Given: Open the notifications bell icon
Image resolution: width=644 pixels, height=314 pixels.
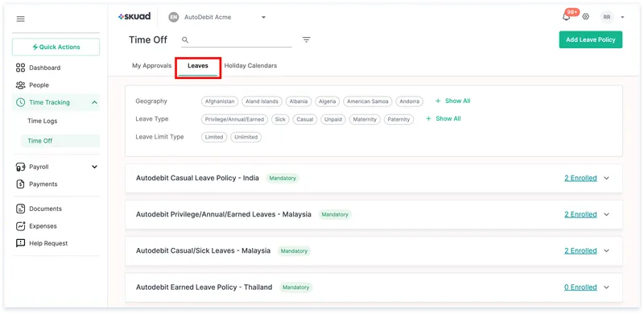Looking at the screenshot, I should [567, 17].
